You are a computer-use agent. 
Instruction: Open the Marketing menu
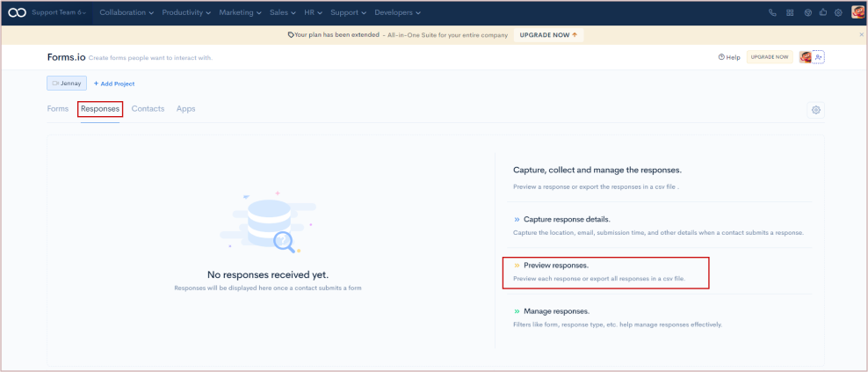click(240, 13)
